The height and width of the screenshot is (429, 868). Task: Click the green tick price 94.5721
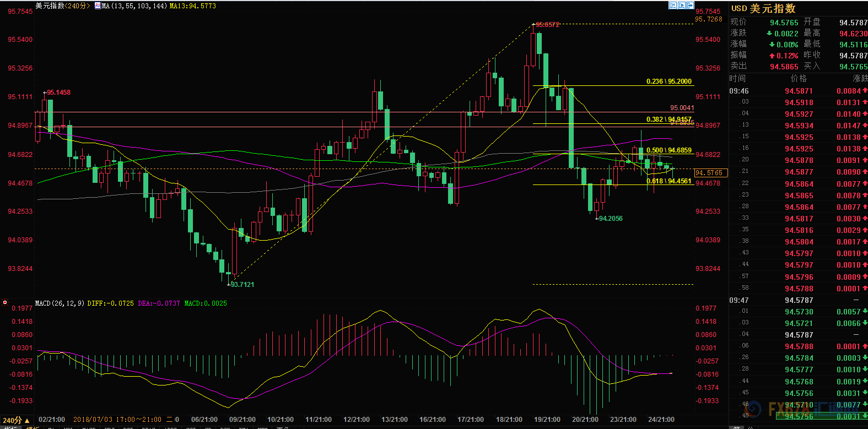(799, 323)
